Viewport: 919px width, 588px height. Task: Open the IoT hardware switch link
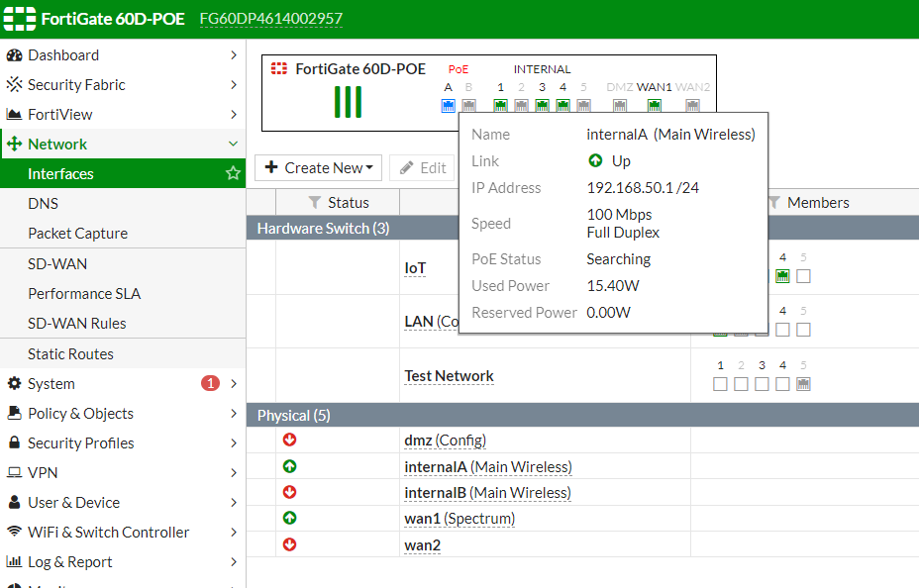[x=415, y=268]
